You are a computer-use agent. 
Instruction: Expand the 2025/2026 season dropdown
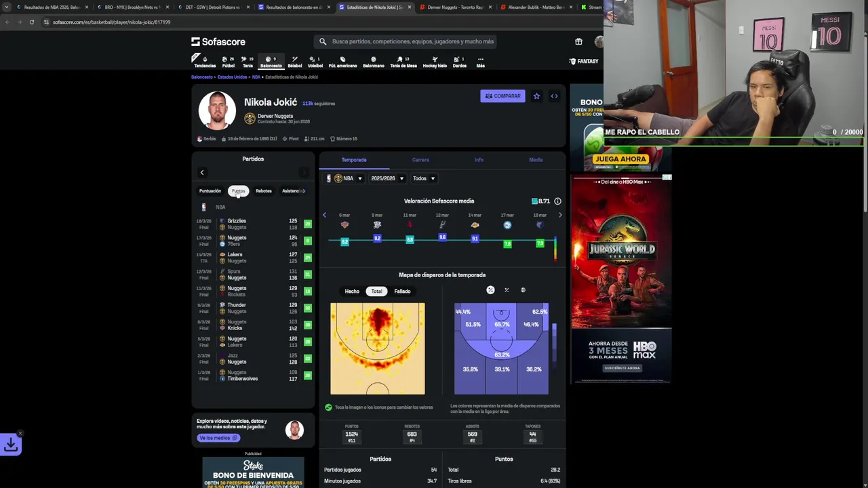coord(387,178)
